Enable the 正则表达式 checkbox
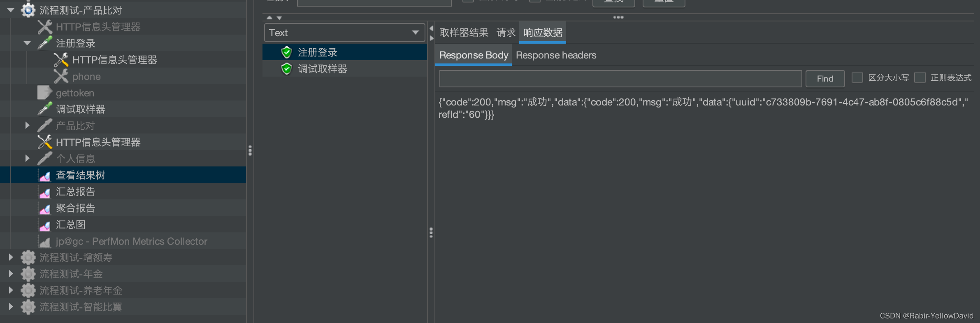This screenshot has height=323, width=980. (920, 77)
